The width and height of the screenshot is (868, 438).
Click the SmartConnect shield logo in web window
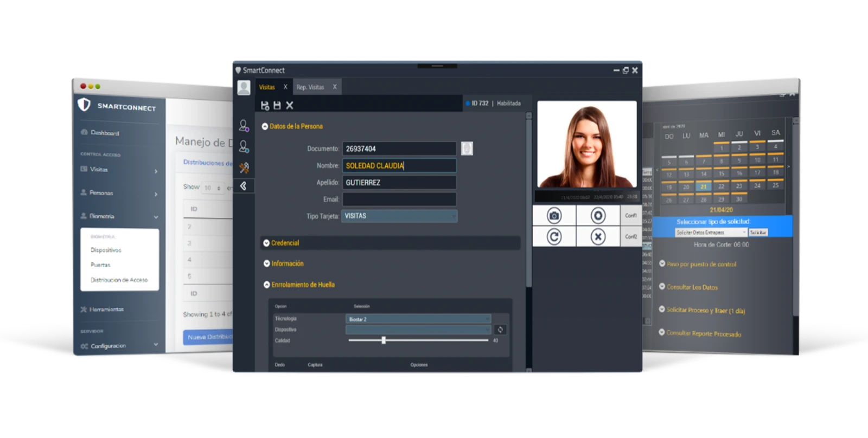point(84,104)
